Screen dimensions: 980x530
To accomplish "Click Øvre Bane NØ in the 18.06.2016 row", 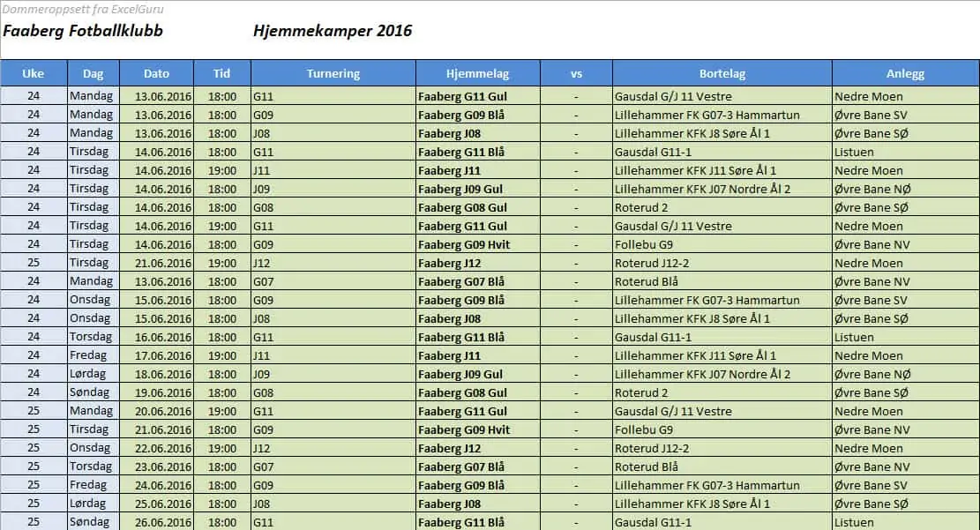I will point(872,375).
